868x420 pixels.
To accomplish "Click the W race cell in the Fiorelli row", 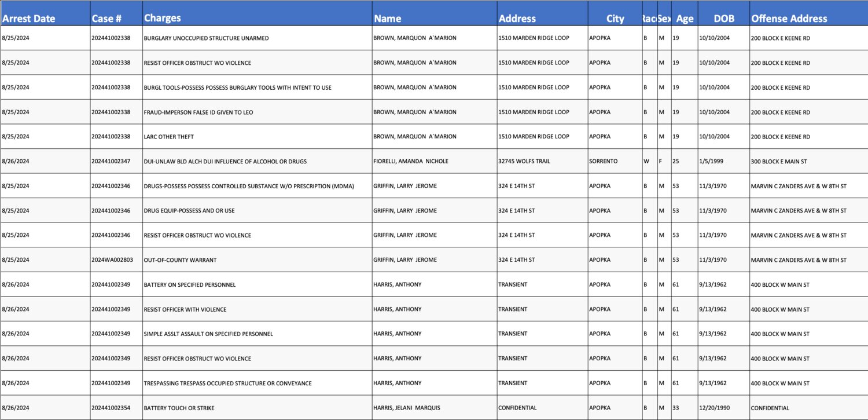I will [x=649, y=161].
